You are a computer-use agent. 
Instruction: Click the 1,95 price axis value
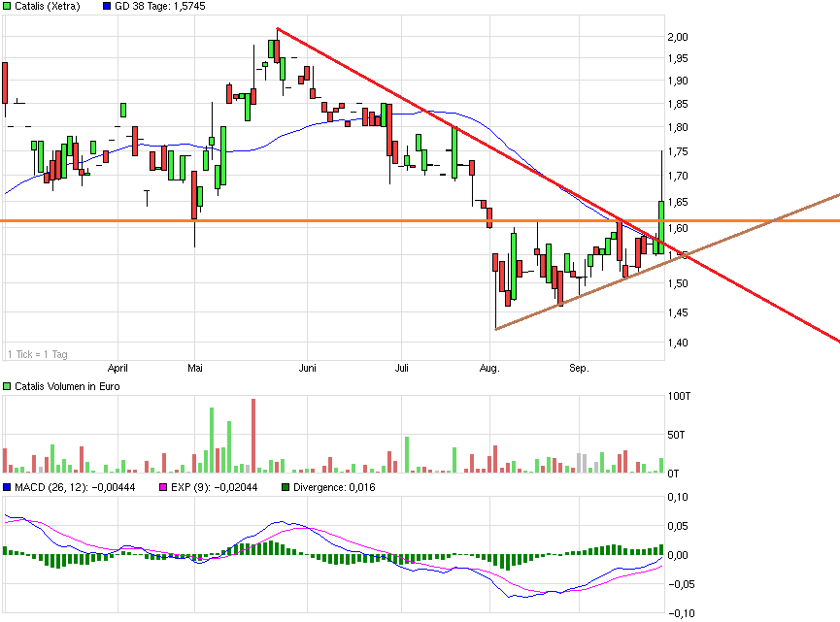pyautogui.click(x=678, y=58)
